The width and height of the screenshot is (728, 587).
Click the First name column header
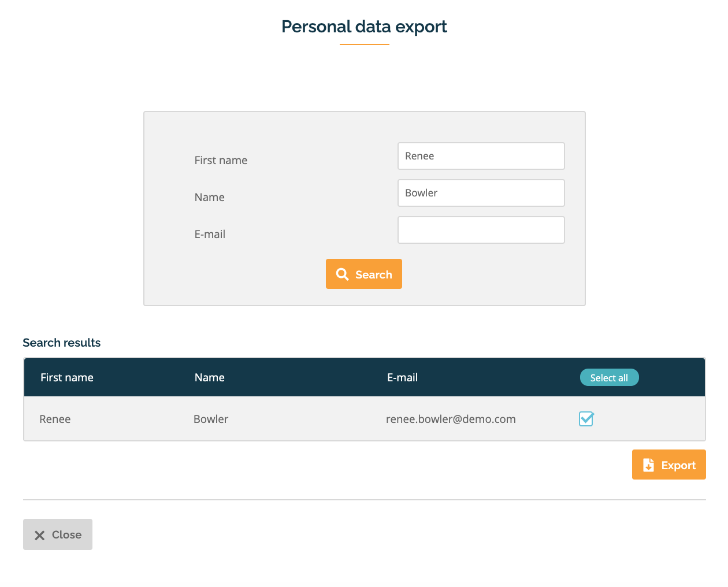click(x=67, y=377)
